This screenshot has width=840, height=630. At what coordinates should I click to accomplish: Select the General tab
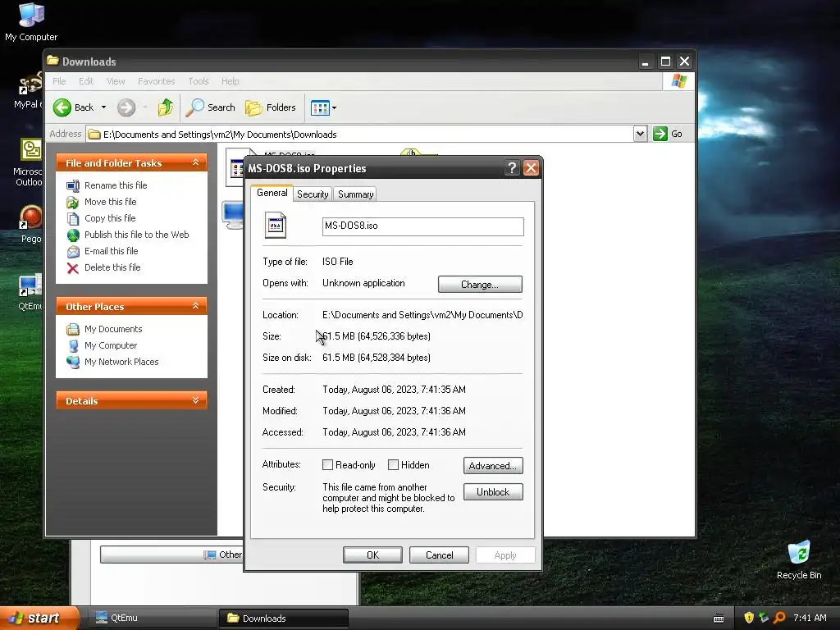coord(272,193)
